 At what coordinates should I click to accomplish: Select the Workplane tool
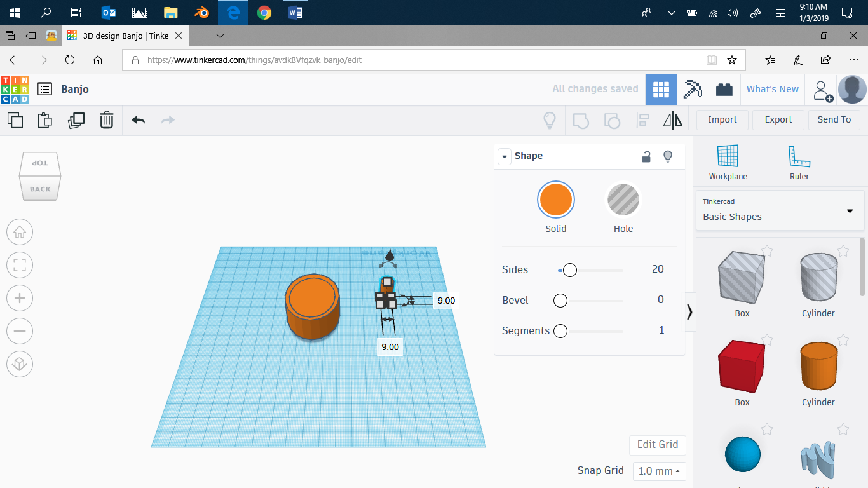click(728, 163)
